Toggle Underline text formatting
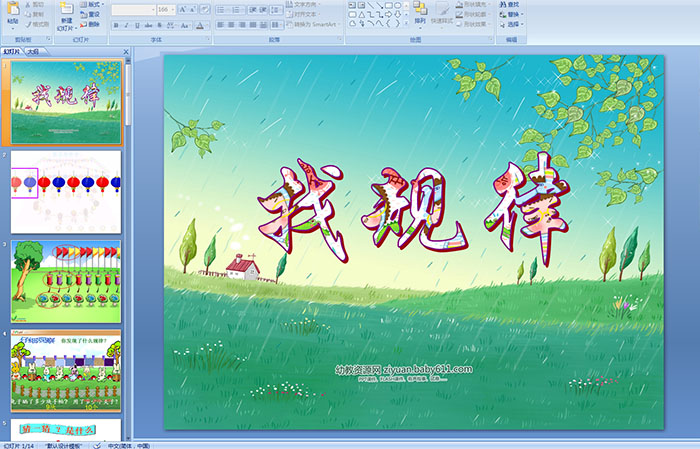 (x=137, y=25)
